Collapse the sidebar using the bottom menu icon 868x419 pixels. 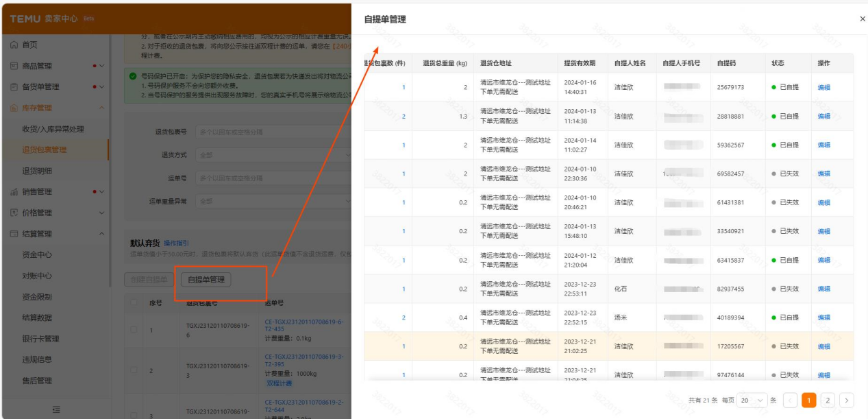click(55, 409)
